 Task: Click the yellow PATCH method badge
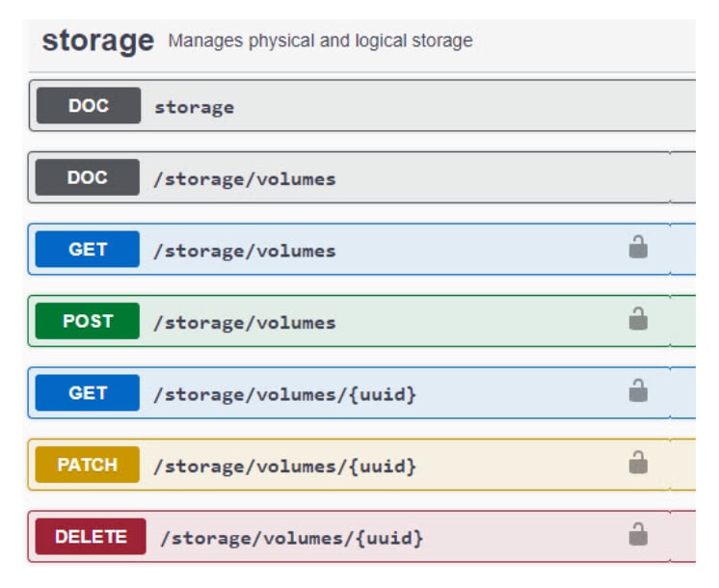click(x=88, y=465)
